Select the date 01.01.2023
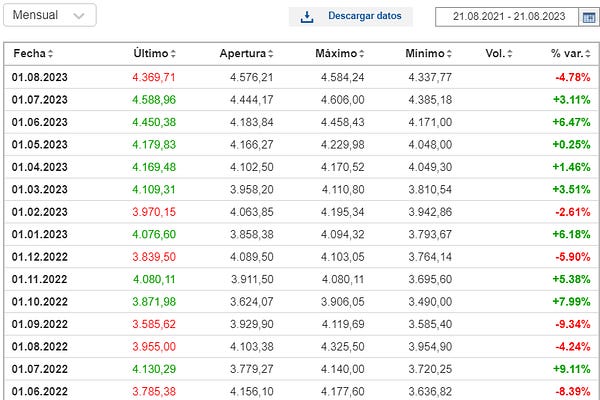This screenshot has height=400, width=600. pyautogui.click(x=39, y=234)
